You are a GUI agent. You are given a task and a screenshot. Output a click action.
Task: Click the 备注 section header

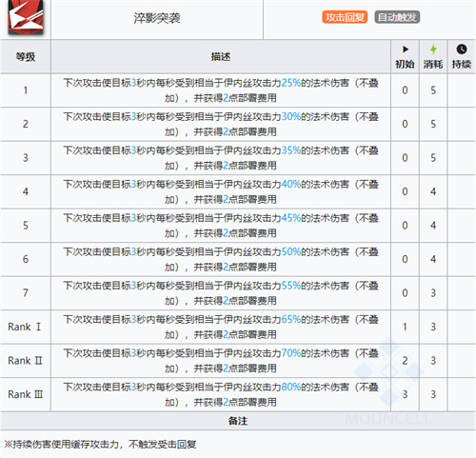coord(238,421)
